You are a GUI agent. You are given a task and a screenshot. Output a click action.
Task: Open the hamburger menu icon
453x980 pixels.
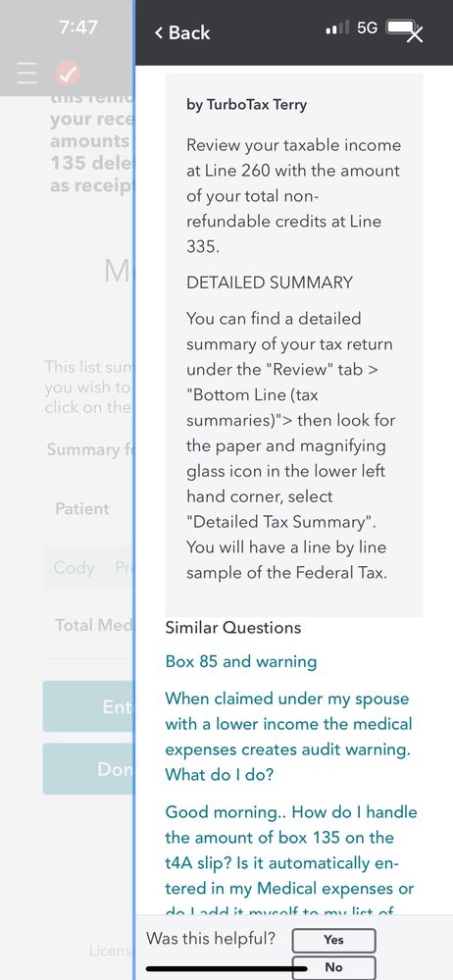click(26, 74)
